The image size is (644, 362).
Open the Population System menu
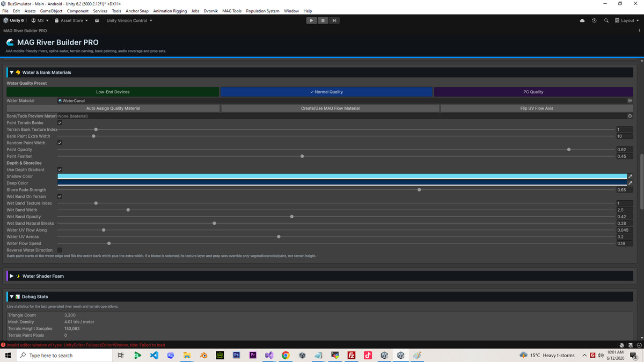pos(262,11)
